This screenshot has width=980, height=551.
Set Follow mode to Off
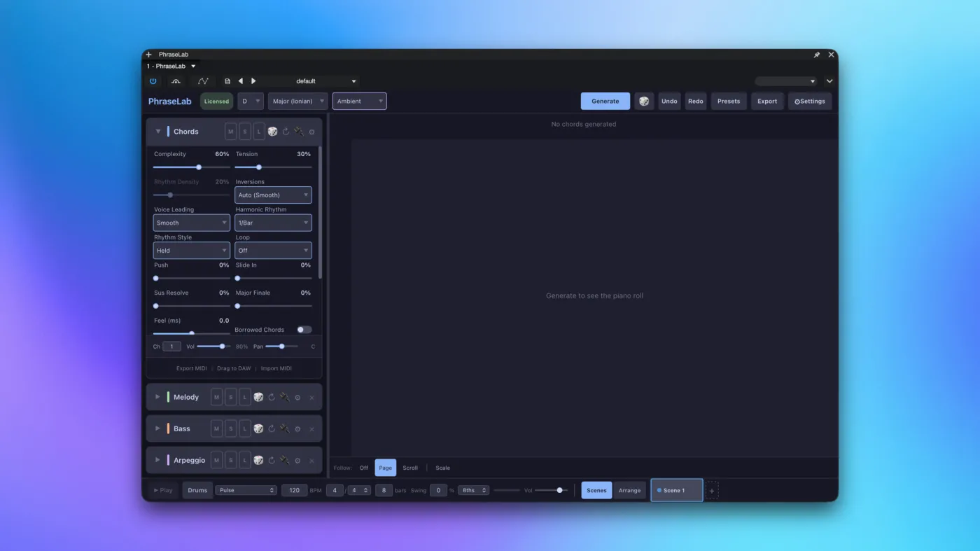coord(364,468)
